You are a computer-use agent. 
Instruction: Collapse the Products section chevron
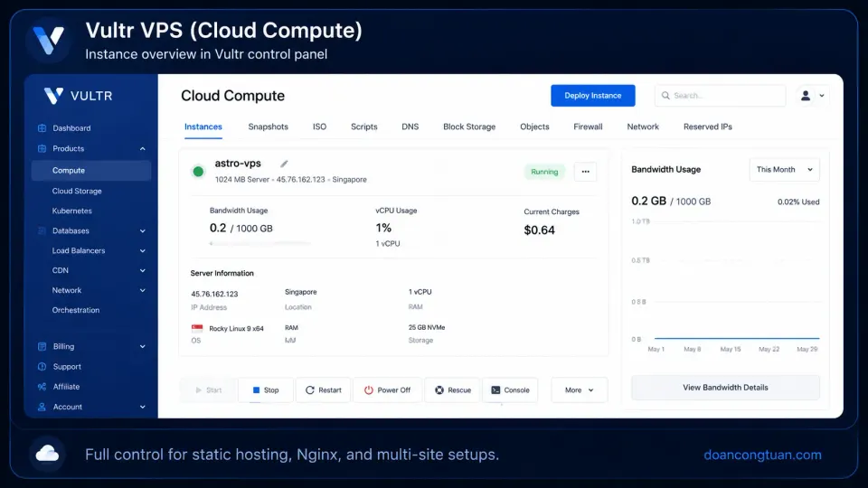pos(142,149)
